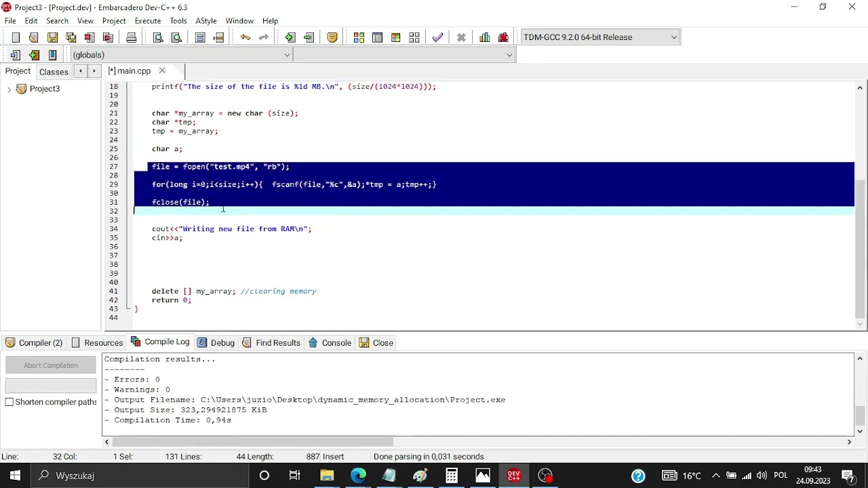Image resolution: width=868 pixels, height=488 pixels.
Task: Open the Tools menu
Action: pyautogui.click(x=178, y=21)
